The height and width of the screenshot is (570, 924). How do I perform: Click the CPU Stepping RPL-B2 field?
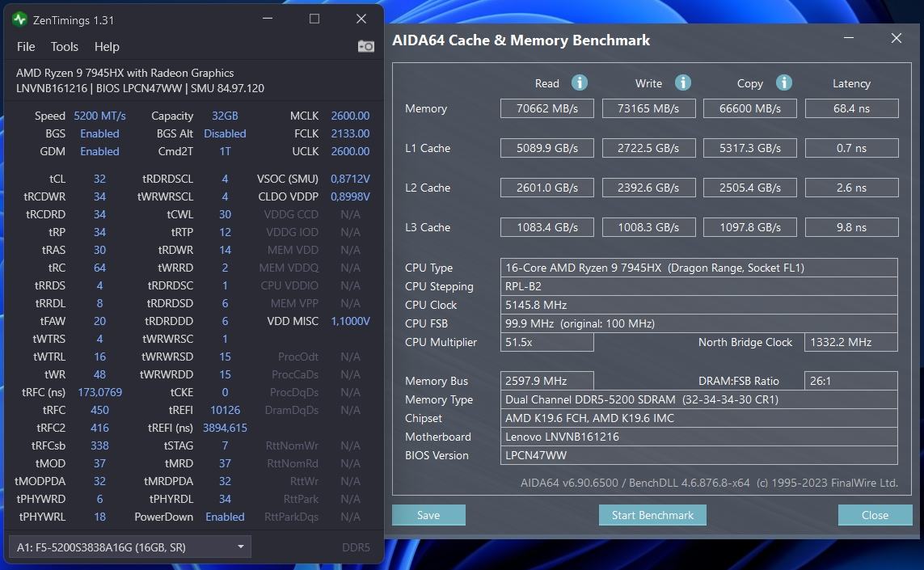699,286
